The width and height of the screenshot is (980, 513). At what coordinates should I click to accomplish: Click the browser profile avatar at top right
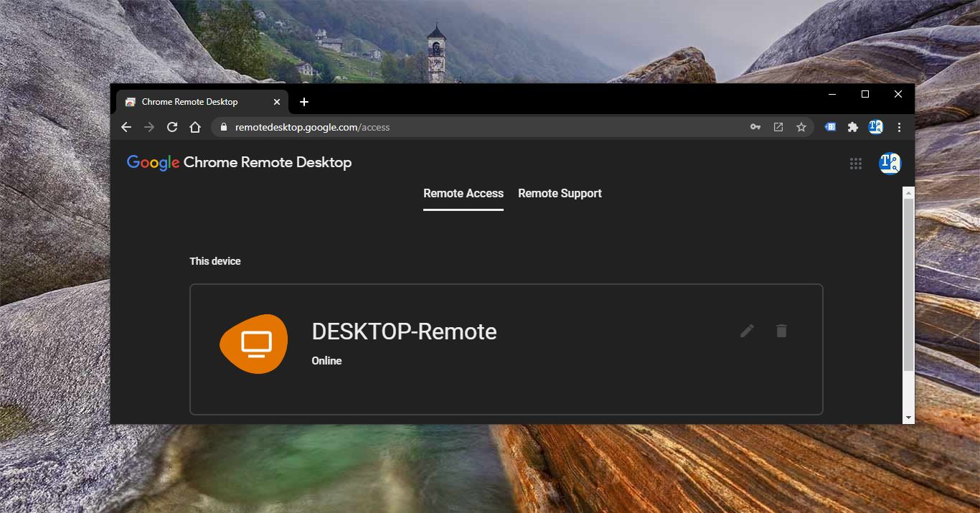coord(875,126)
